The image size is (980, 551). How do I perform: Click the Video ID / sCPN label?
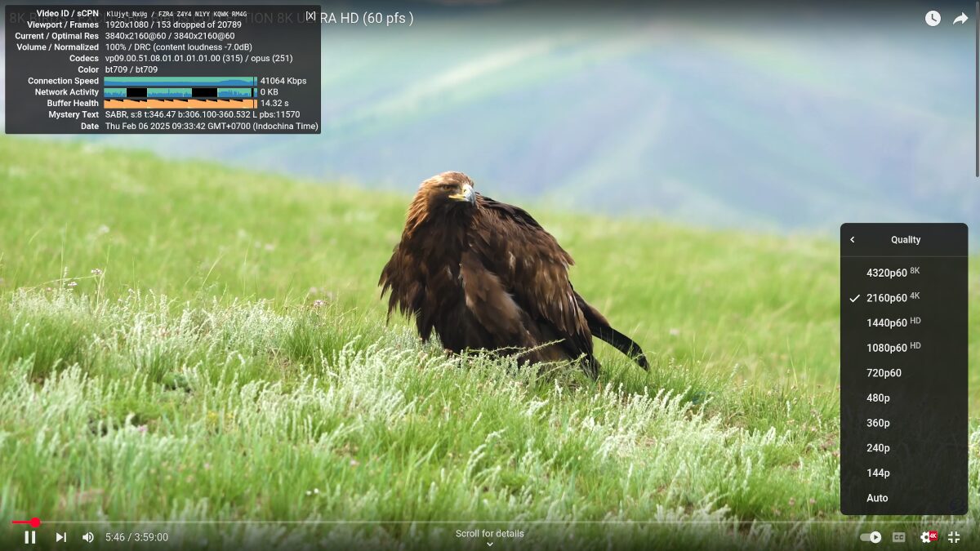68,14
